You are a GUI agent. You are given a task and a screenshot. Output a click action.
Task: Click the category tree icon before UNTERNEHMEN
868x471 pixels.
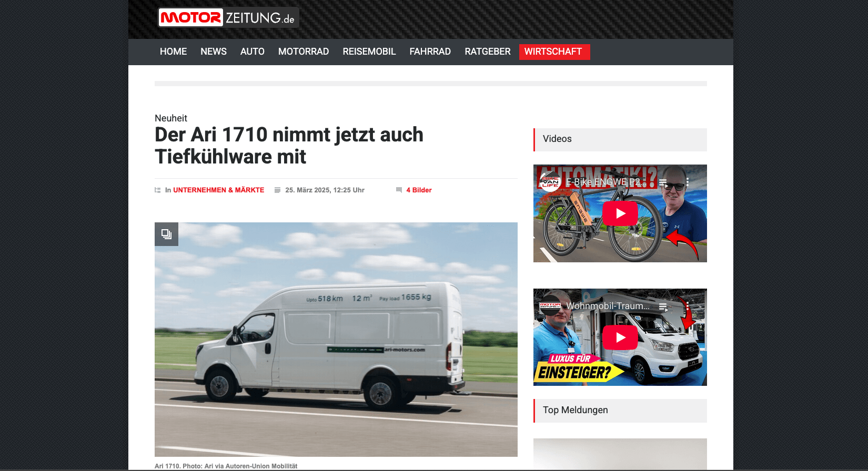coord(157,190)
